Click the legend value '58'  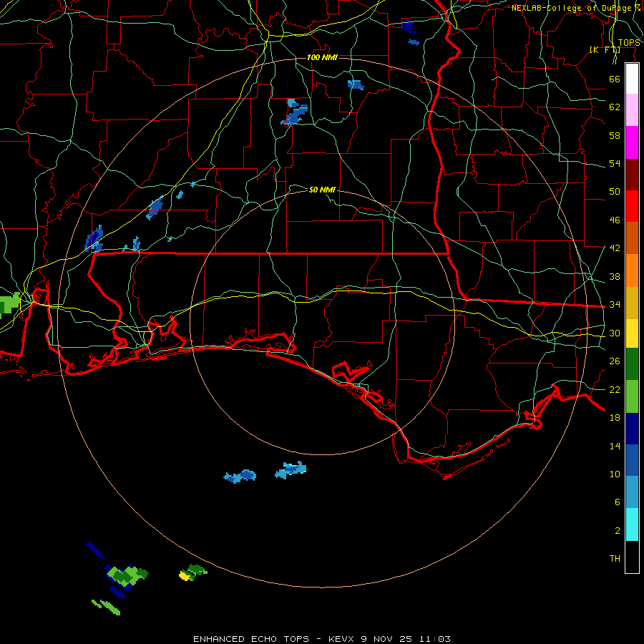(x=615, y=135)
